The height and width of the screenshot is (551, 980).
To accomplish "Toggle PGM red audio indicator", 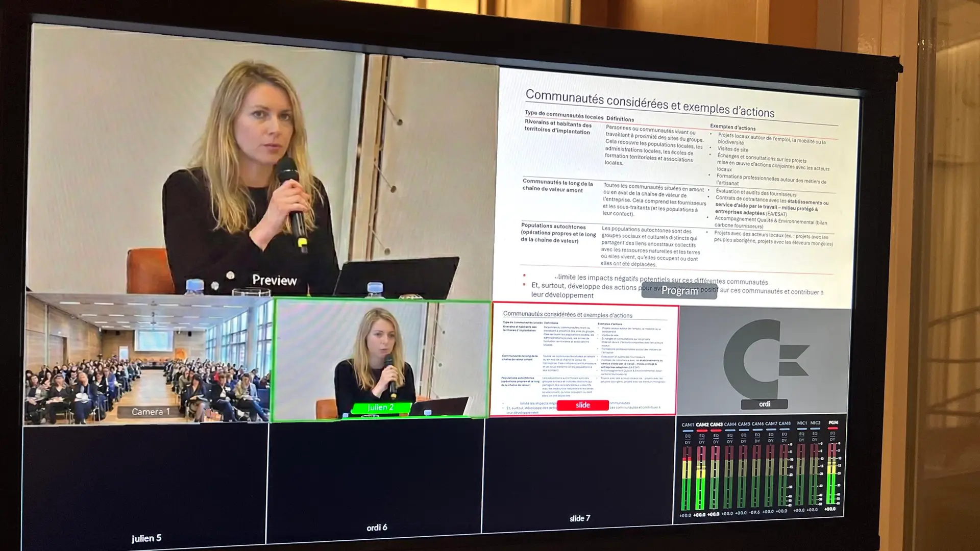I will click(833, 429).
